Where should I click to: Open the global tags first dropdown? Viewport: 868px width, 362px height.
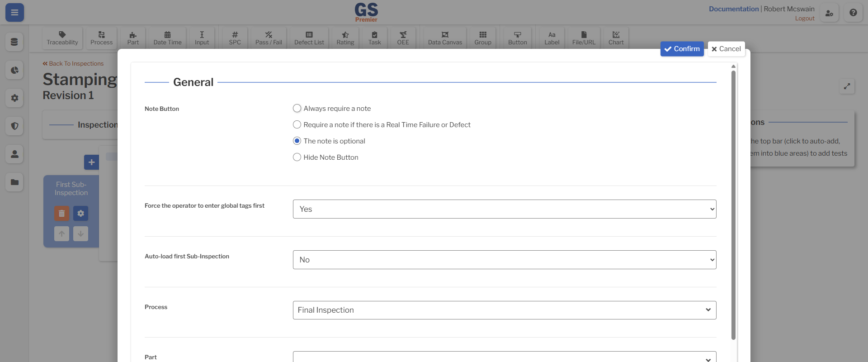point(504,209)
